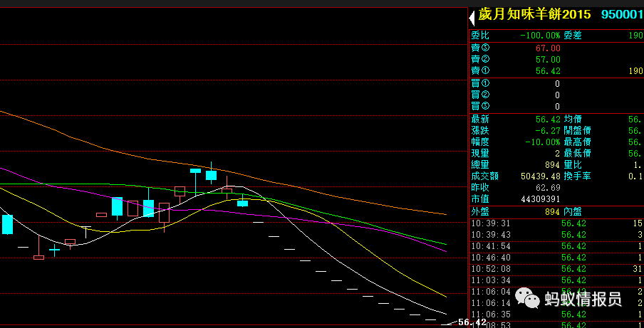Click the 賣② ask level label
Viewport: 644px width, 328px height.
tap(481, 60)
